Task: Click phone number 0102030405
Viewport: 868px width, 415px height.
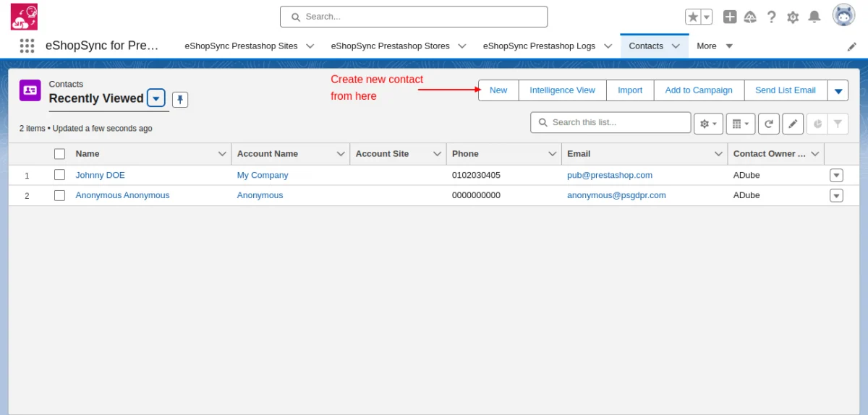Action: point(476,175)
